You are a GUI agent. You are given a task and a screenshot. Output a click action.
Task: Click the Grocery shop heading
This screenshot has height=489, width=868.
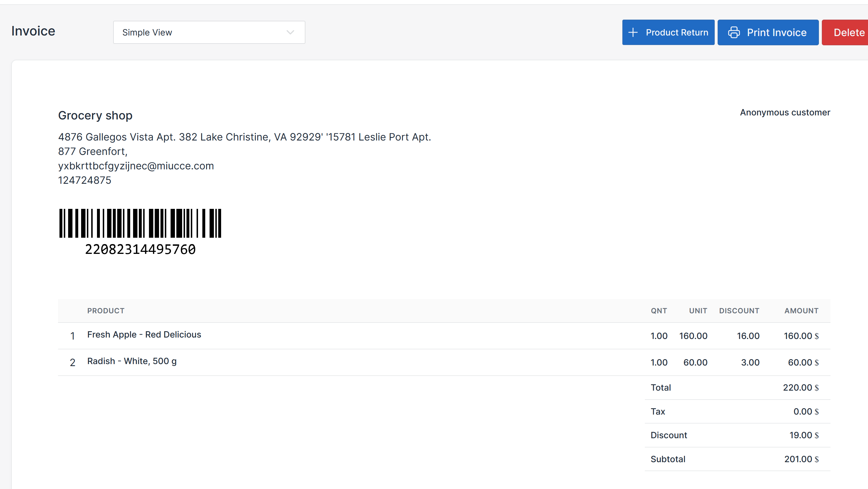pyautogui.click(x=95, y=115)
